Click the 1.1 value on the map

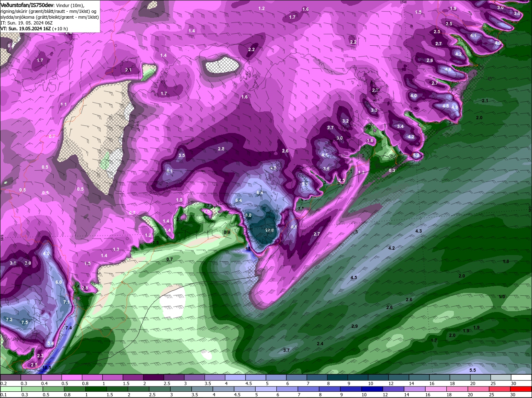click(x=64, y=104)
